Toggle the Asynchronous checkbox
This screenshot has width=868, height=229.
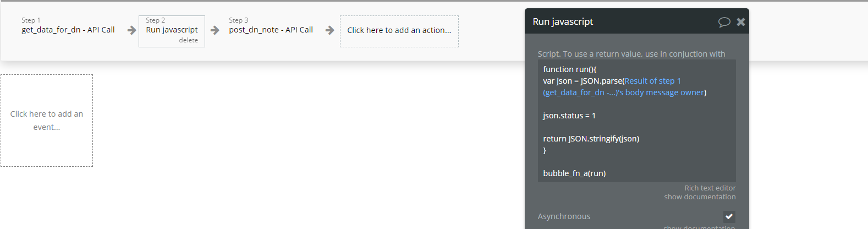729,216
